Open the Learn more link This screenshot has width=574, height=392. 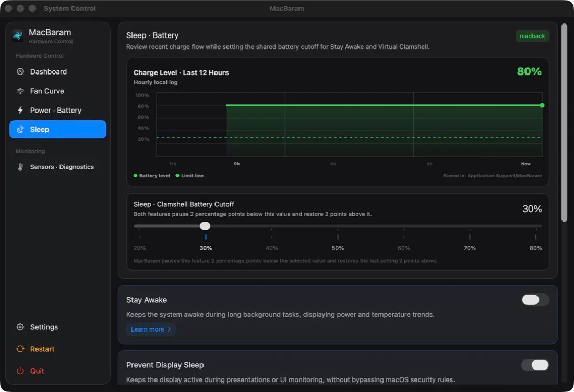pyautogui.click(x=151, y=329)
